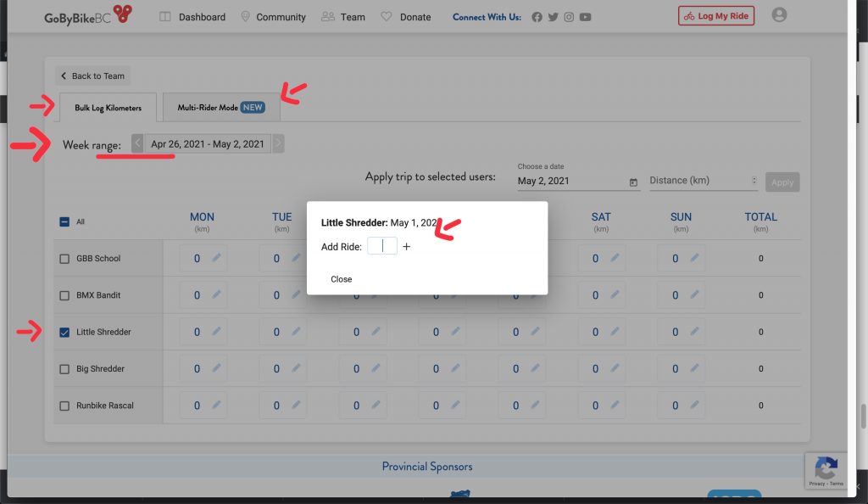Edit Big Shredder's Tuesday kilometers with pencil
Viewport: 868px width, 504px height.
click(296, 367)
